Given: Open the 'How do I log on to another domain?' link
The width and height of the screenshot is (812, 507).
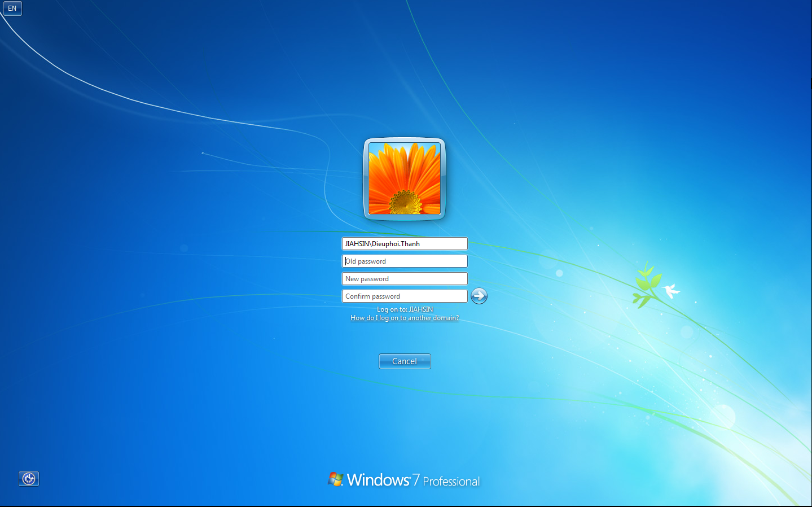Looking at the screenshot, I should coord(405,318).
